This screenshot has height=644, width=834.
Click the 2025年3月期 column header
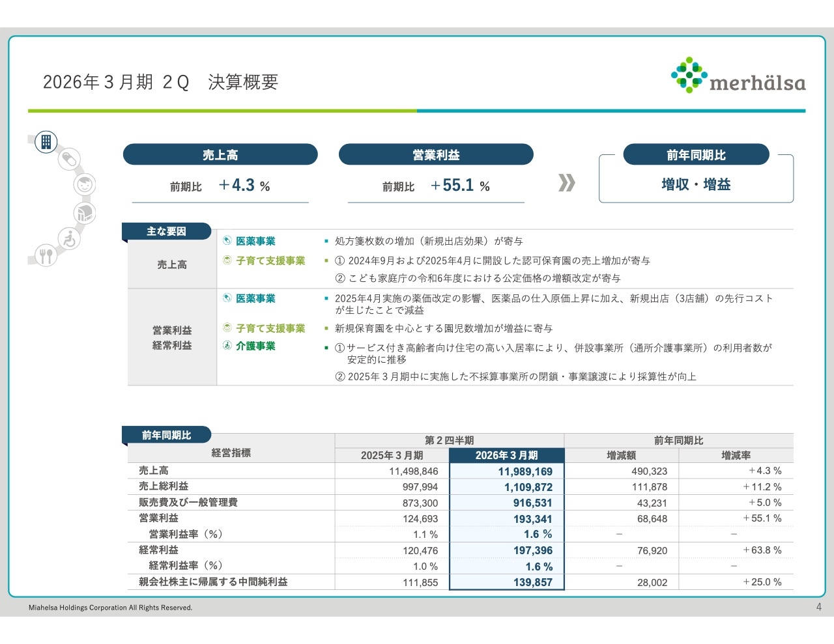pos(392,455)
